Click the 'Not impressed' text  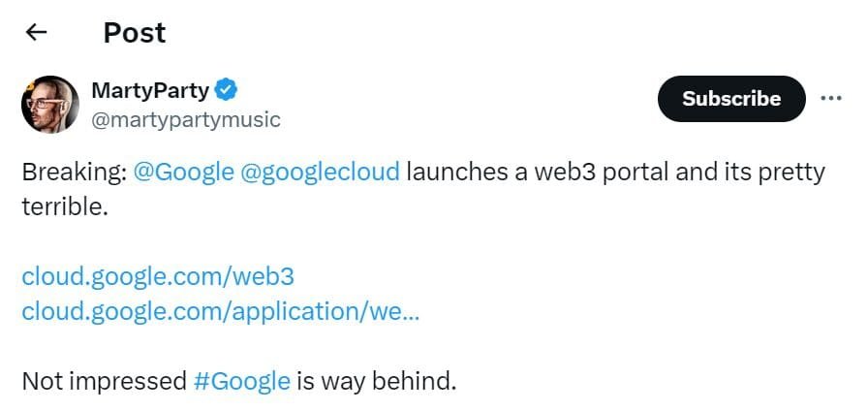104,381
